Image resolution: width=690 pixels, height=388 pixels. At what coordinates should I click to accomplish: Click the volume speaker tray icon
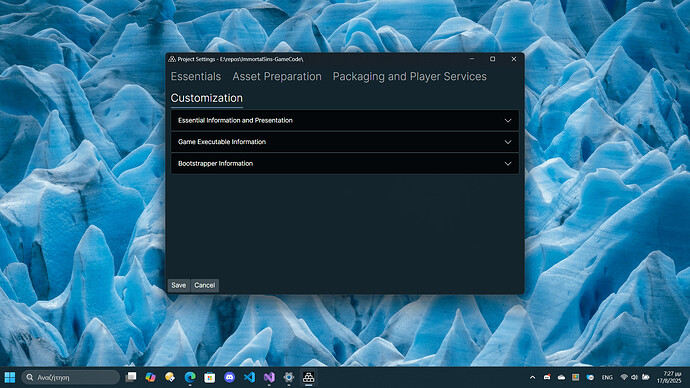click(634, 377)
